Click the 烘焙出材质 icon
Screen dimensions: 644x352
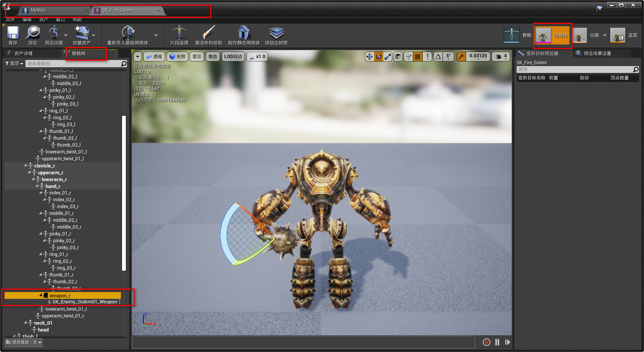[277, 35]
